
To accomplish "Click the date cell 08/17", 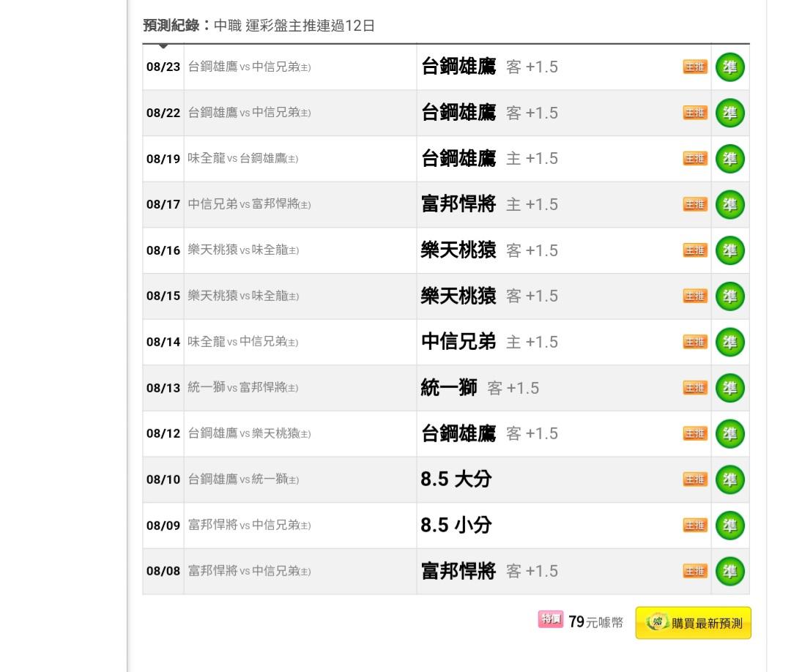I will pos(163,205).
